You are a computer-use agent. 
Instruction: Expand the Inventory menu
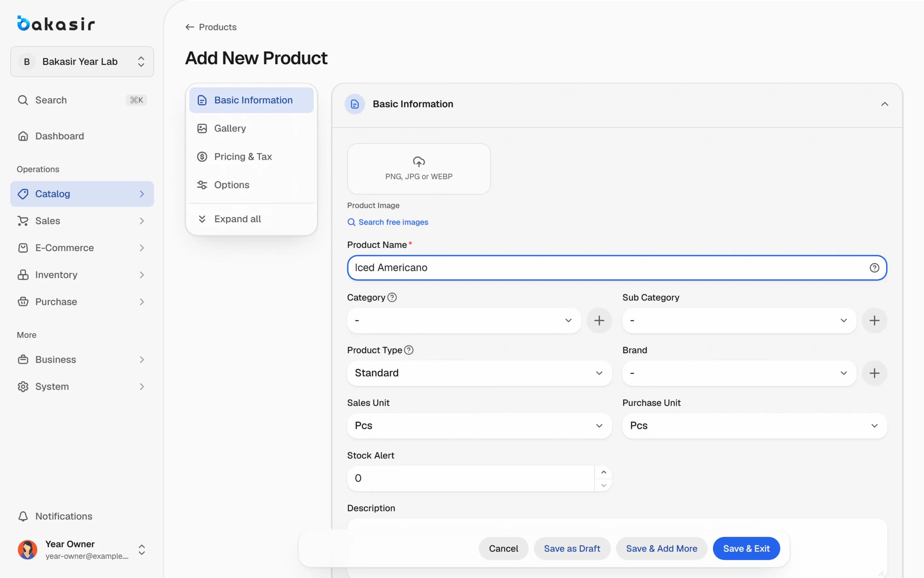click(x=82, y=275)
